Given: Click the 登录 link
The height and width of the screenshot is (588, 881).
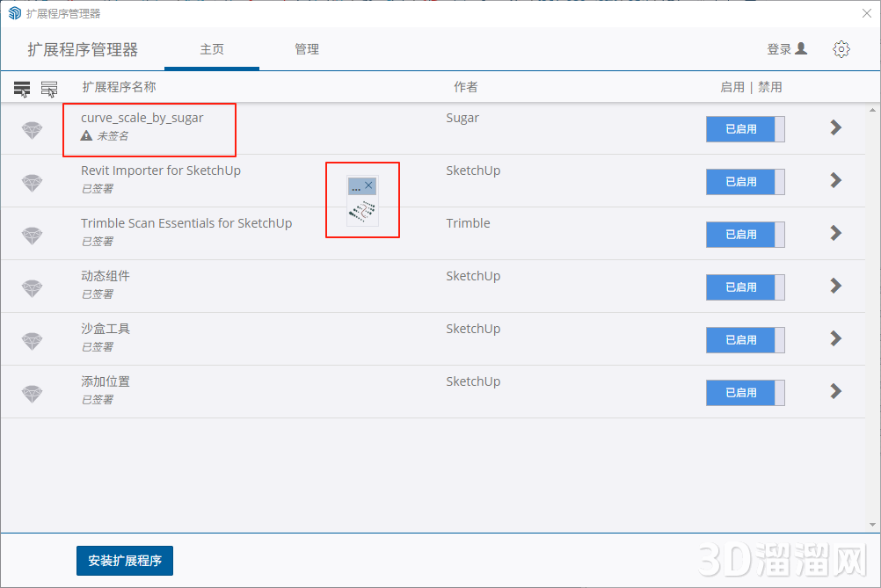Looking at the screenshot, I should (x=779, y=49).
